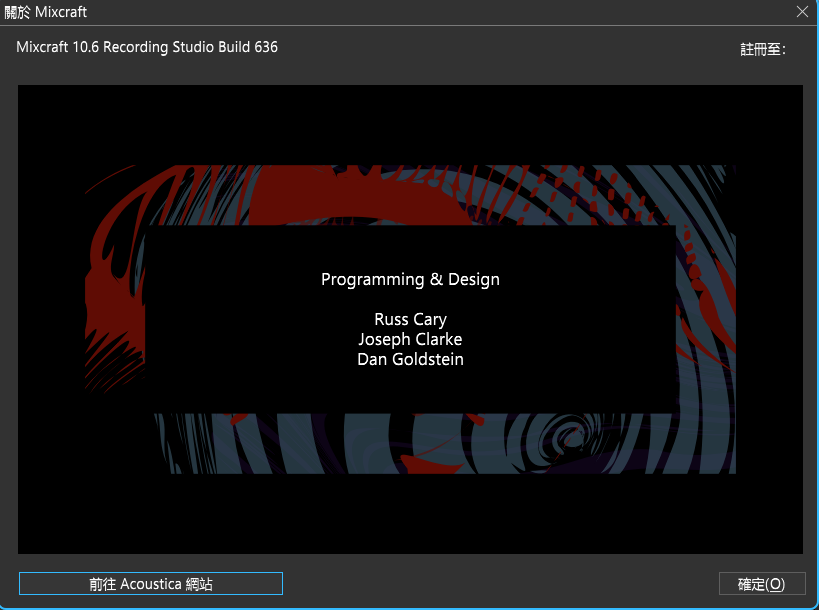Click the Programming & Design credits heading
The height and width of the screenshot is (610, 819).
(410, 280)
